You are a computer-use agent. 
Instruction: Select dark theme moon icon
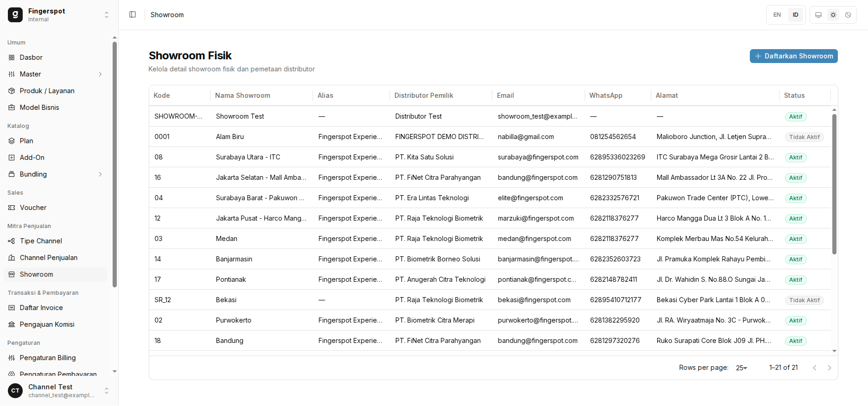(x=848, y=15)
